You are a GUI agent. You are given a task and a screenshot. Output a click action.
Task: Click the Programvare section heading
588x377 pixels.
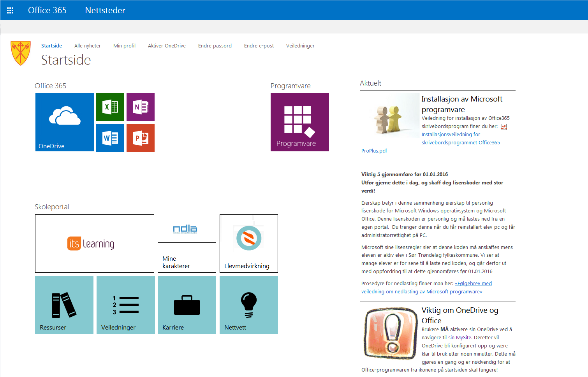290,86
